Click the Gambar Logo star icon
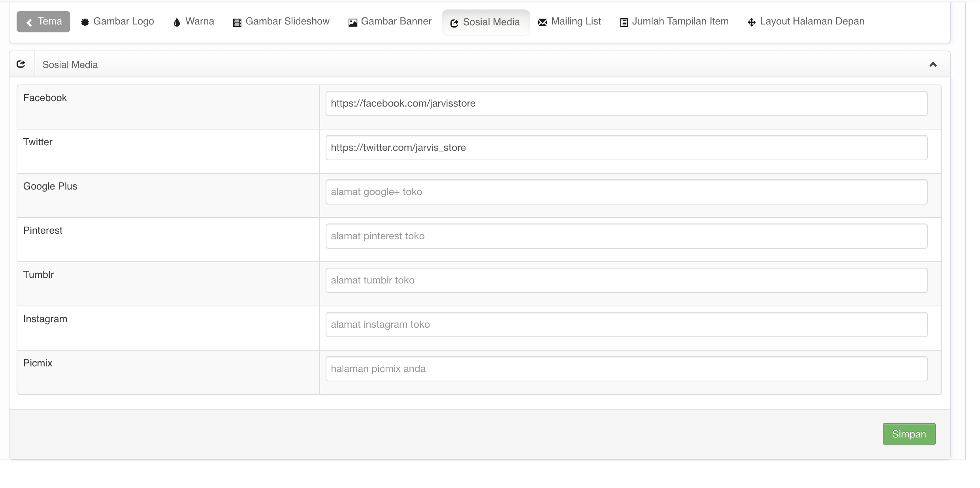 (x=85, y=23)
